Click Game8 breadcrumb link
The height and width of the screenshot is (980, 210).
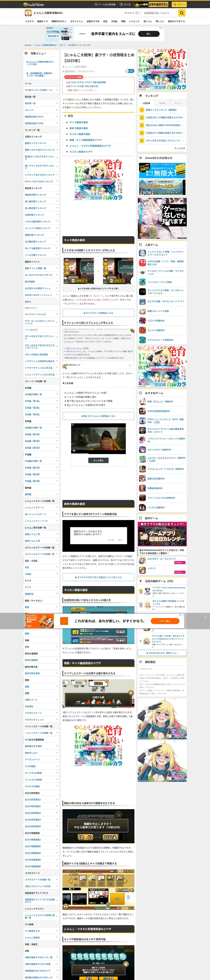click(x=28, y=45)
